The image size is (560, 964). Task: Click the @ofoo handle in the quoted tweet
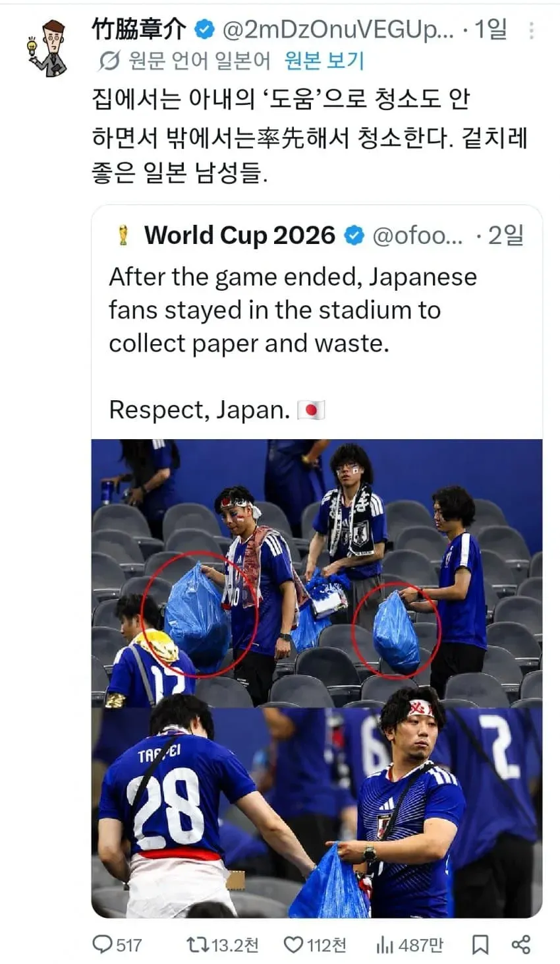pyautogui.click(x=418, y=235)
